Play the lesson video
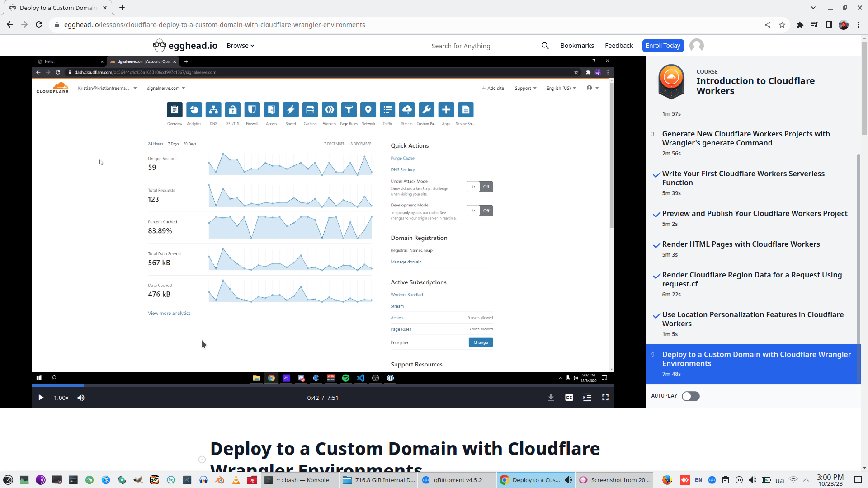The height and width of the screenshot is (488, 868). pyautogui.click(x=41, y=398)
